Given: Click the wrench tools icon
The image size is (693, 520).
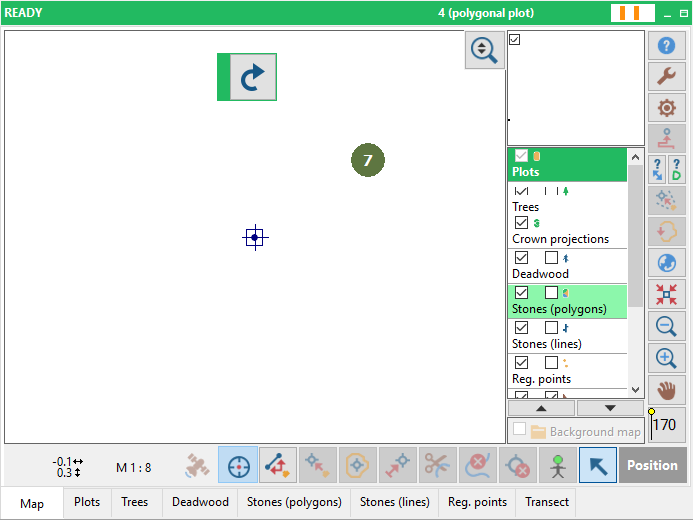Looking at the screenshot, I should click(x=666, y=76).
